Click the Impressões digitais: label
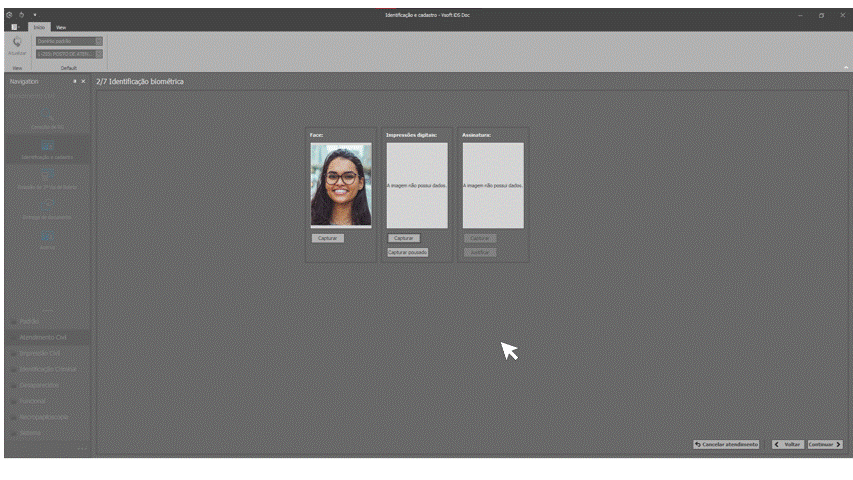853x480 pixels. tap(411, 135)
